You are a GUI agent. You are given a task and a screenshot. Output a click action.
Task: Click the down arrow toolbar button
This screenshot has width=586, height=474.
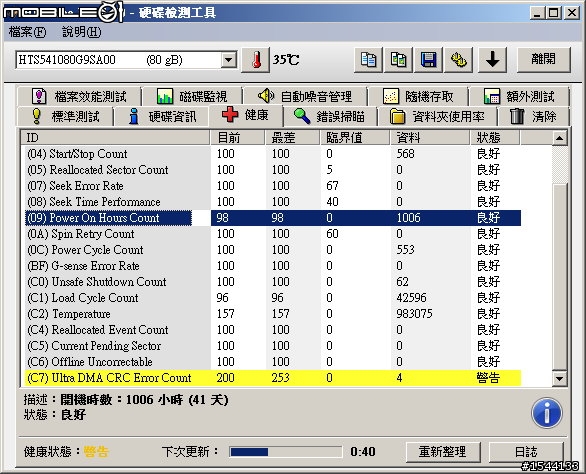point(493,60)
